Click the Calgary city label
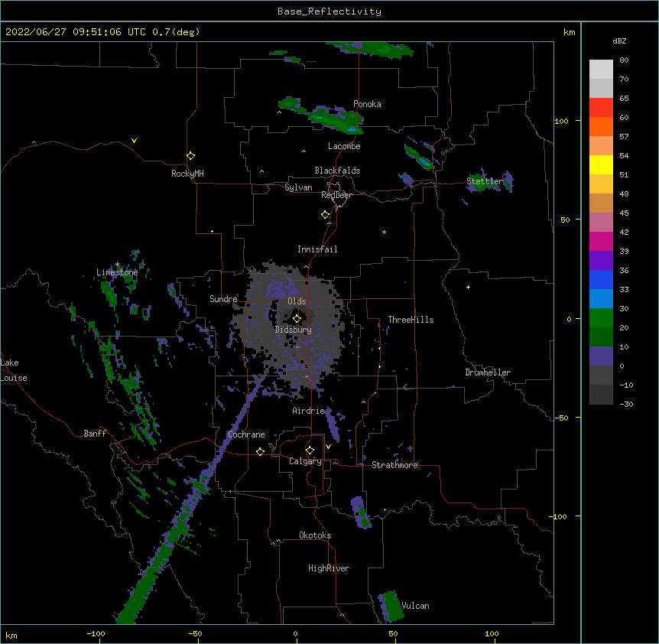The width and height of the screenshot is (659, 644). [x=305, y=461]
